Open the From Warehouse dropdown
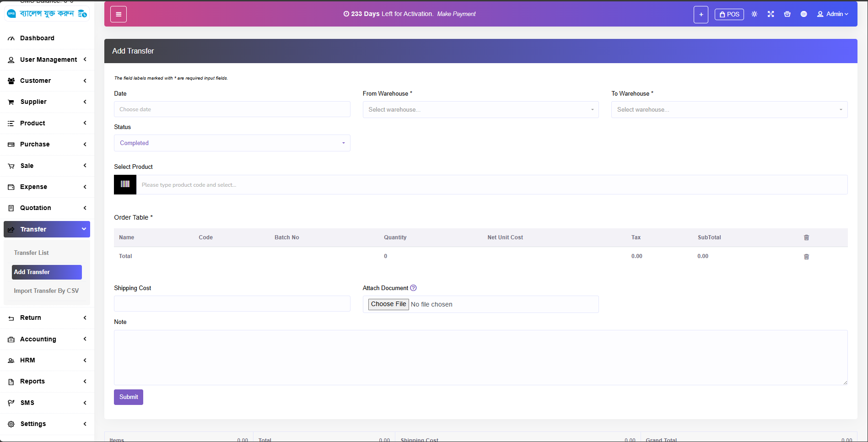 (480, 110)
